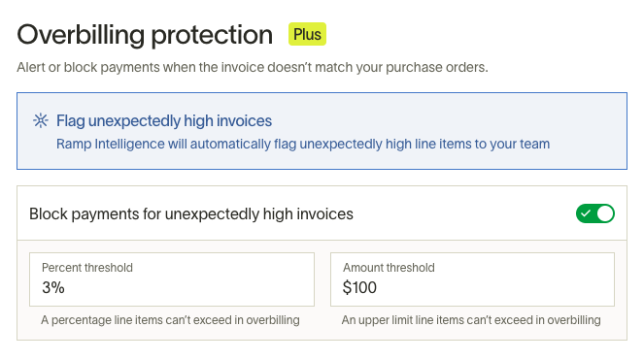This screenshot has width=644, height=360.
Task: Disable Block payments for unexpectedly high invoices
Action: (x=595, y=213)
